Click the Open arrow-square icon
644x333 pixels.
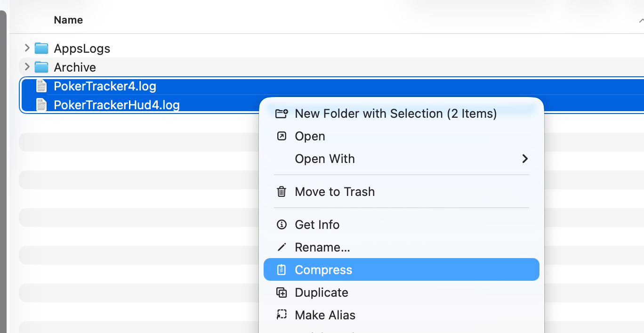click(282, 136)
